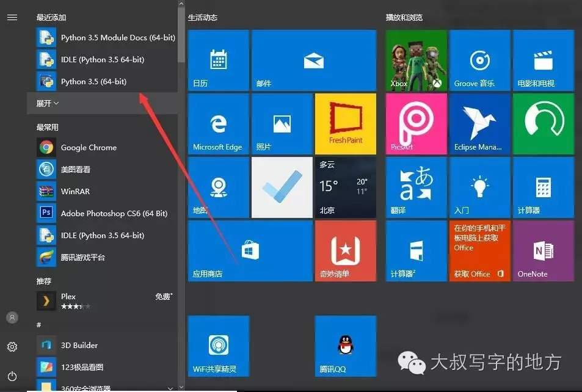This screenshot has height=392, width=582.
Task: Open the green circular arrow tile
Action: coord(544,124)
